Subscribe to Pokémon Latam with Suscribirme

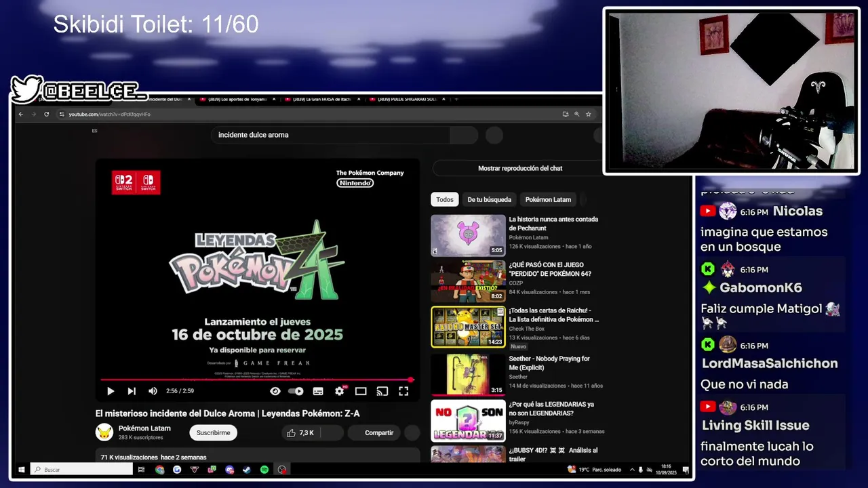tap(213, 432)
